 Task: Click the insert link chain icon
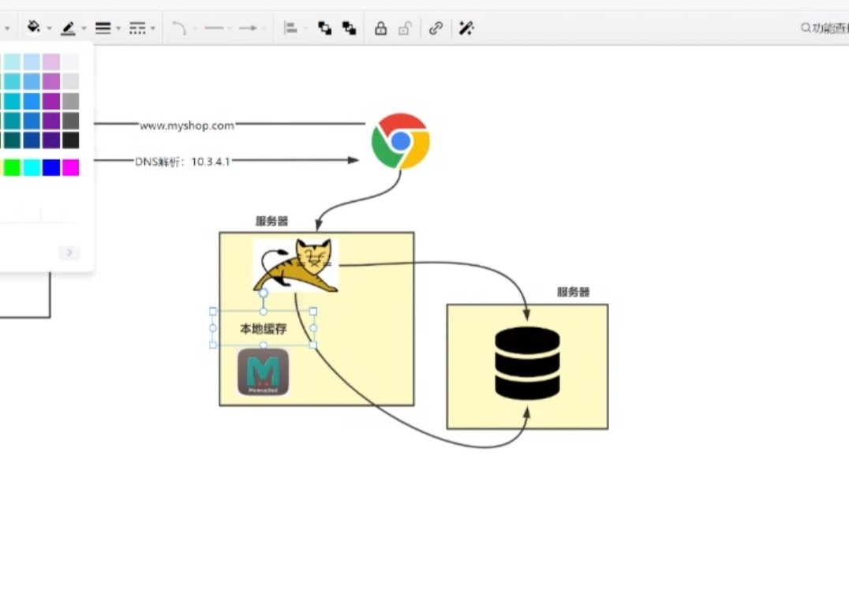click(x=436, y=28)
